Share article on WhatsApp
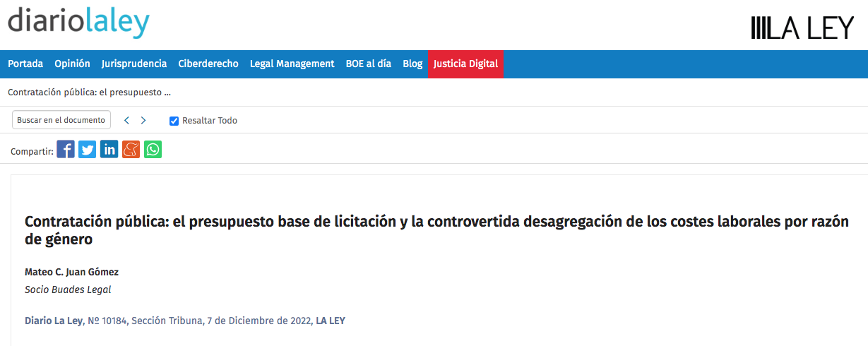 point(153,150)
